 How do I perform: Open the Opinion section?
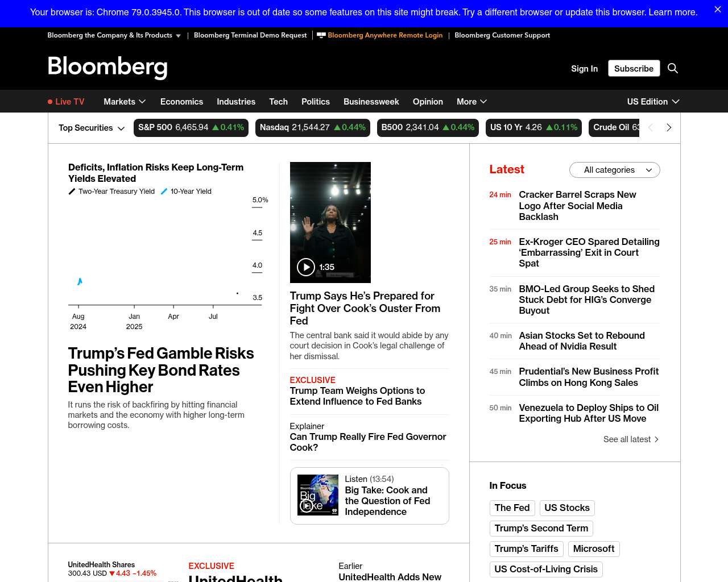pyautogui.click(x=428, y=102)
